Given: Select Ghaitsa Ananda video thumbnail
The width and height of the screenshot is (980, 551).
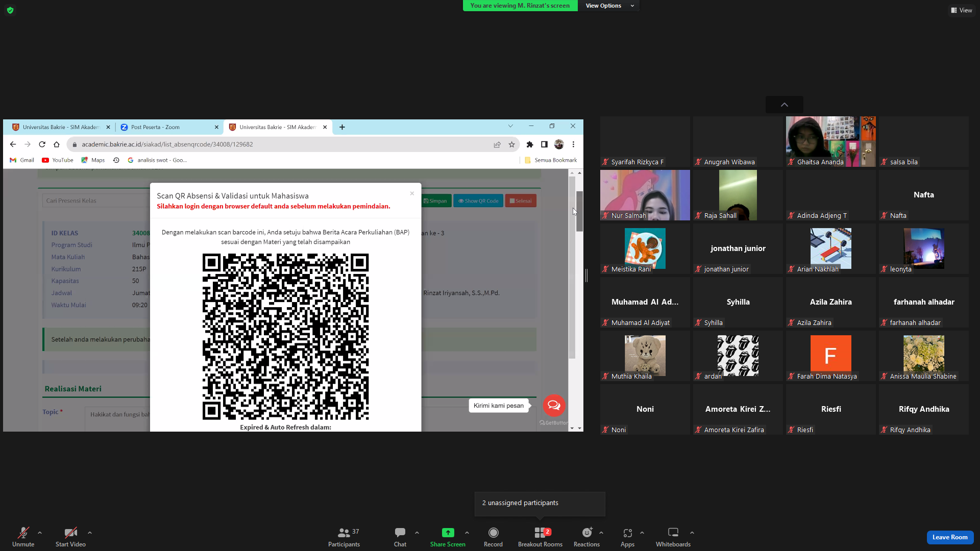Looking at the screenshot, I should coord(830,141).
